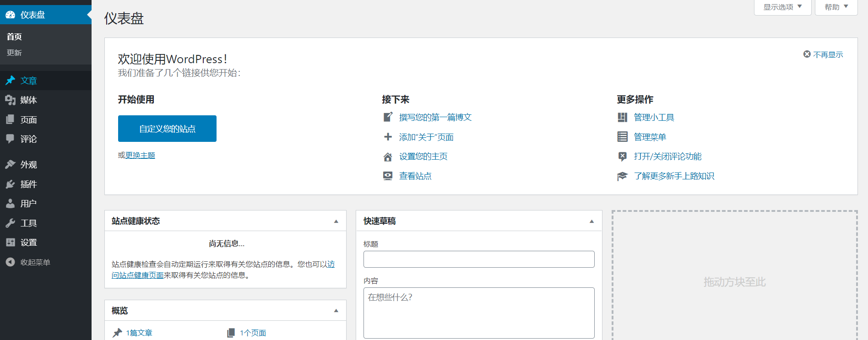Screen dimensions: 868x340
Task: Open 查看站点 link
Action: click(415, 176)
